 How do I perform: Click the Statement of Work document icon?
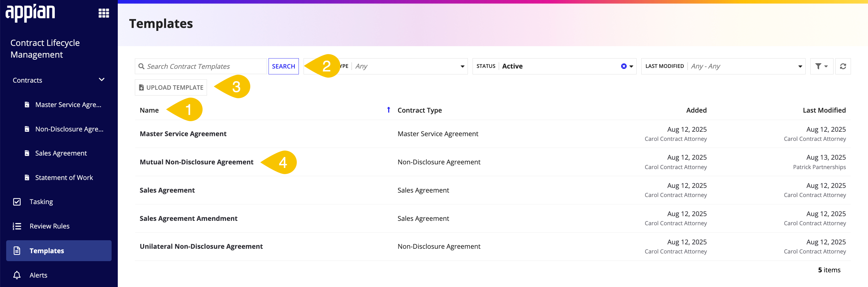pyautogui.click(x=27, y=177)
